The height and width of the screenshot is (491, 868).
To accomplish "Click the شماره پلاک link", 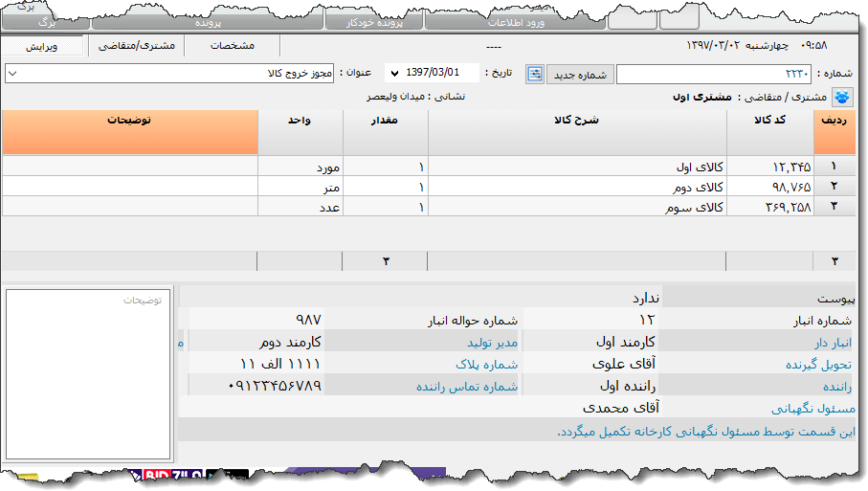I will (x=486, y=365).
